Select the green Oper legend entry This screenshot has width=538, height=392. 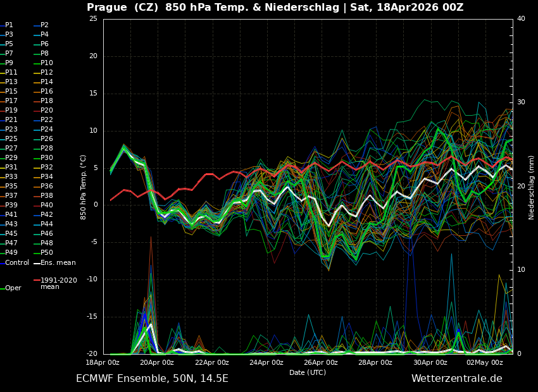[x=13, y=288]
